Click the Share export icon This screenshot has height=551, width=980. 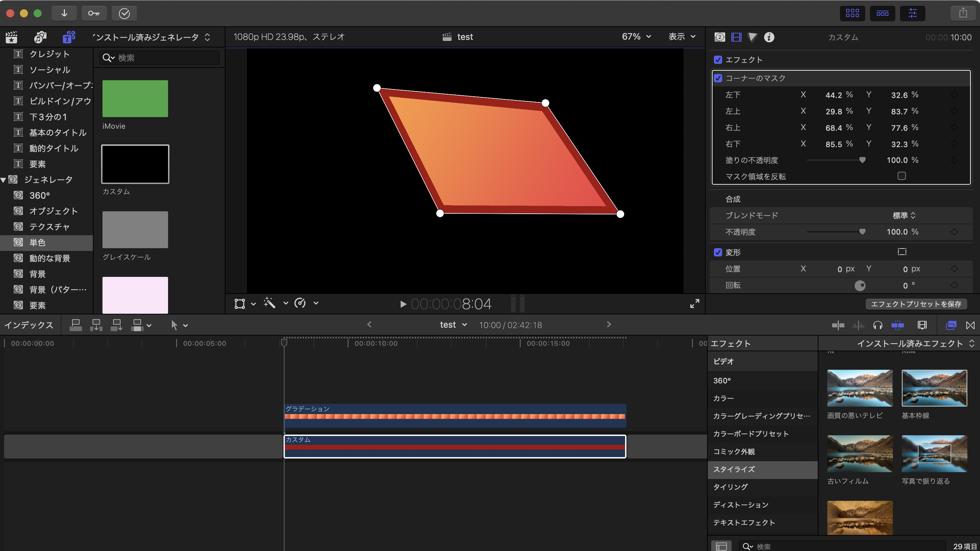point(963,13)
